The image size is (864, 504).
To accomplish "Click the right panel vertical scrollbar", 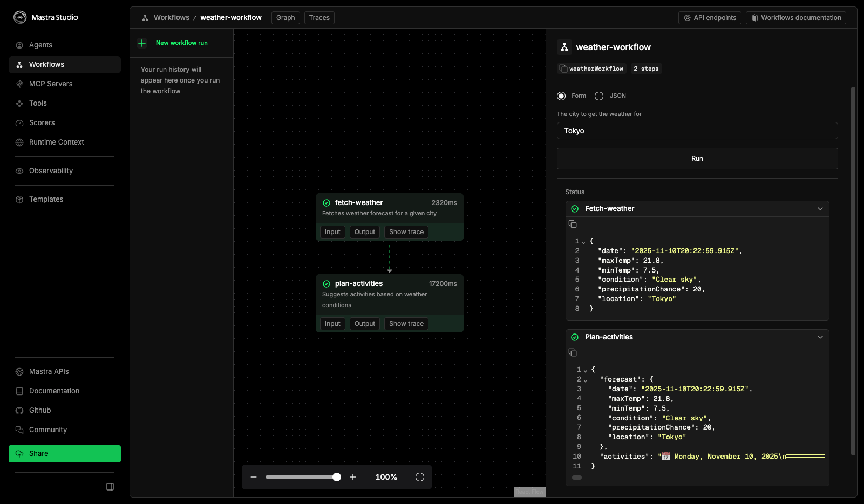I will [x=853, y=271].
